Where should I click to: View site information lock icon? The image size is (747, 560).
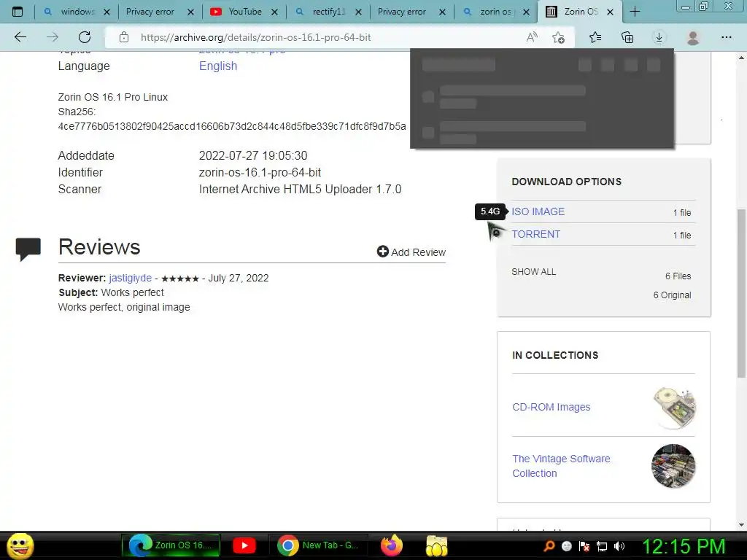(x=124, y=37)
